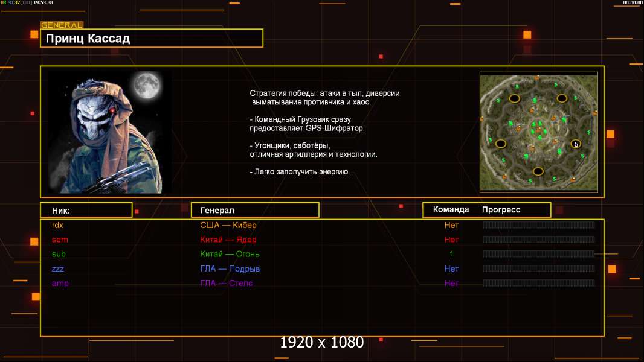Select player nickname rdx
The width and height of the screenshot is (644, 362).
click(57, 225)
